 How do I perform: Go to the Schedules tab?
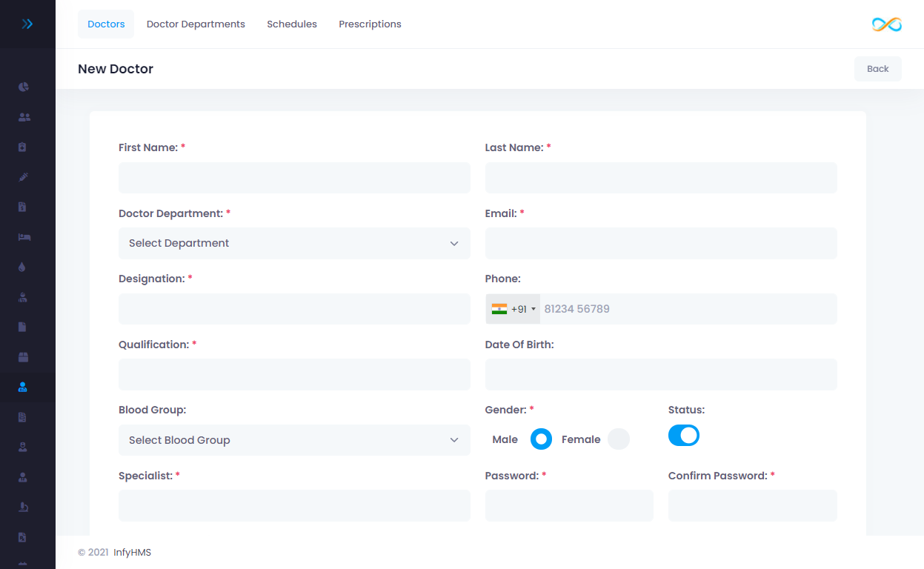pos(292,24)
